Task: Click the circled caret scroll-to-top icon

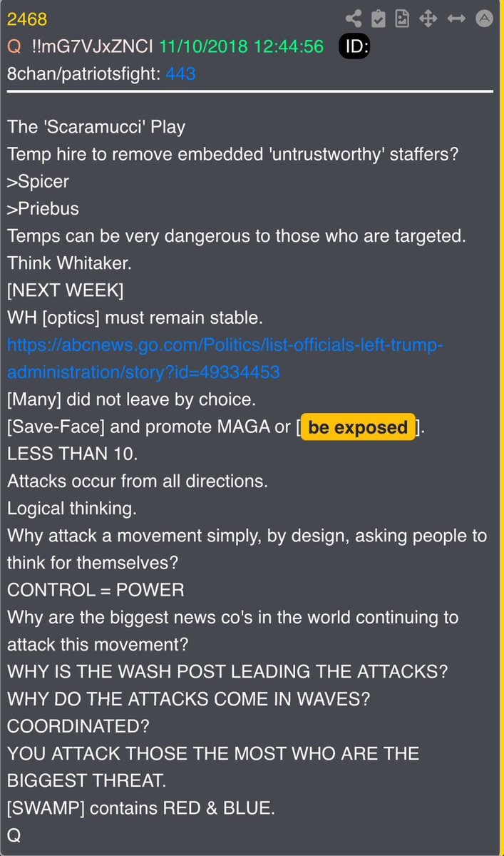Action: pyautogui.click(x=484, y=19)
